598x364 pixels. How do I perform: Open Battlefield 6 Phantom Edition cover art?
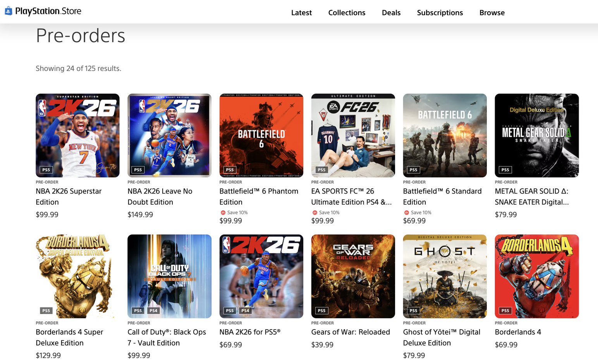tap(261, 136)
